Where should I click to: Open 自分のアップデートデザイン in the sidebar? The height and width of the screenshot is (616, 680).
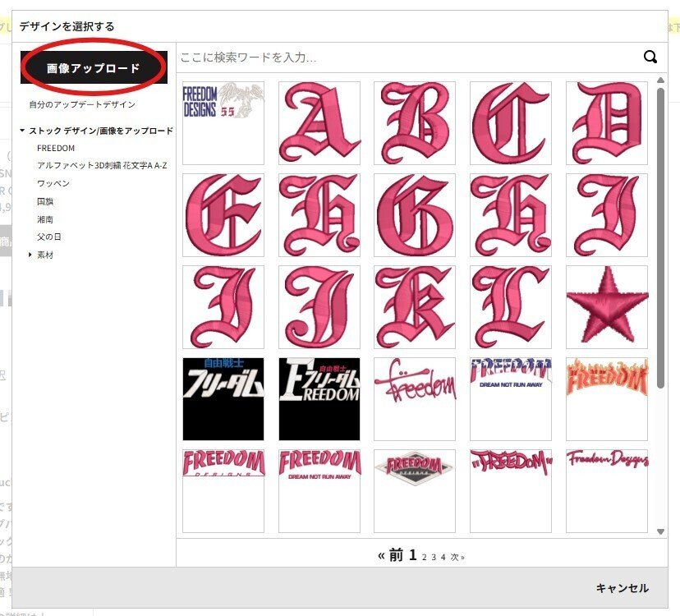[82, 106]
